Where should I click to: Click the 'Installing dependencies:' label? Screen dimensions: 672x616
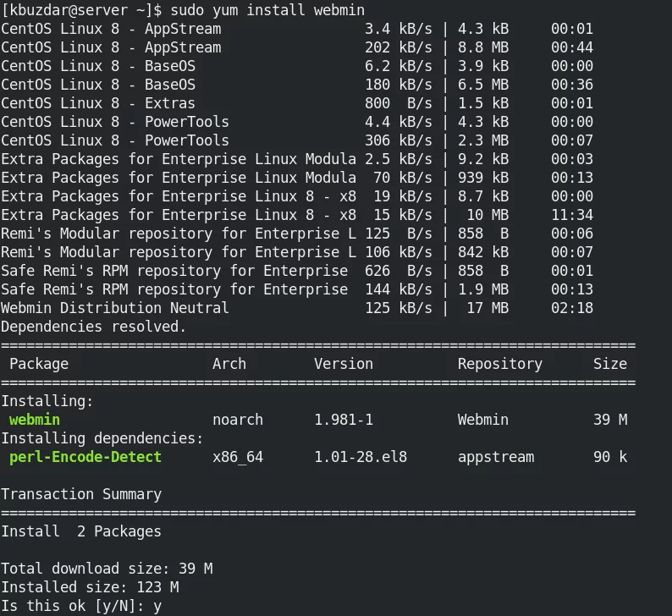102,438
